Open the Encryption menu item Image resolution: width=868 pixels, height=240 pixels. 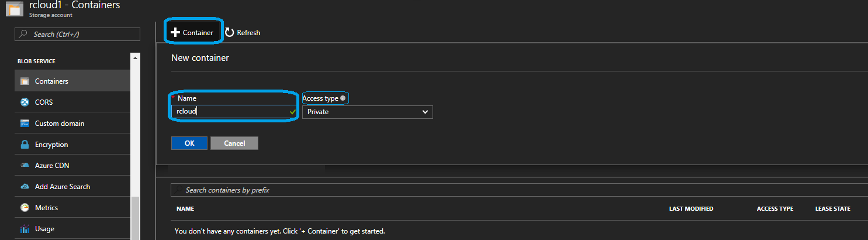pos(72,145)
